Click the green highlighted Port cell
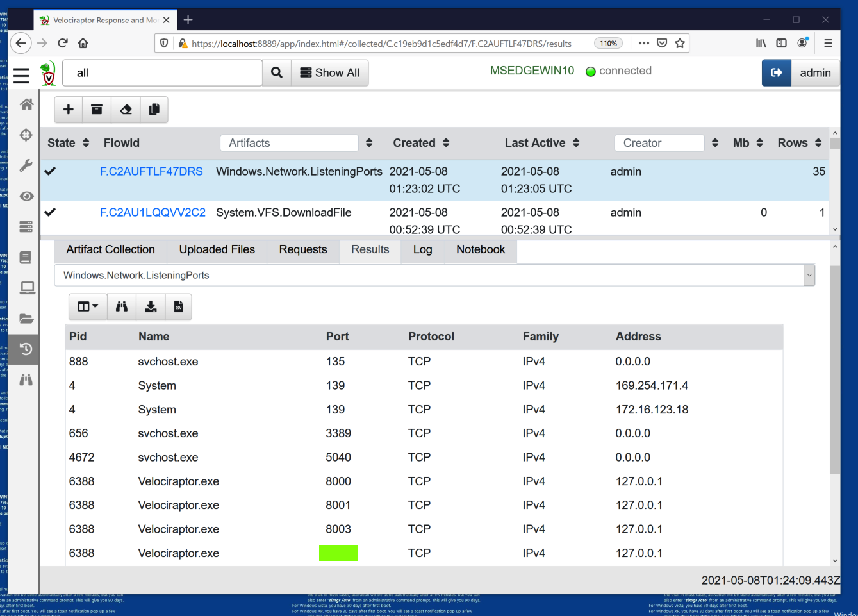 pos(338,553)
